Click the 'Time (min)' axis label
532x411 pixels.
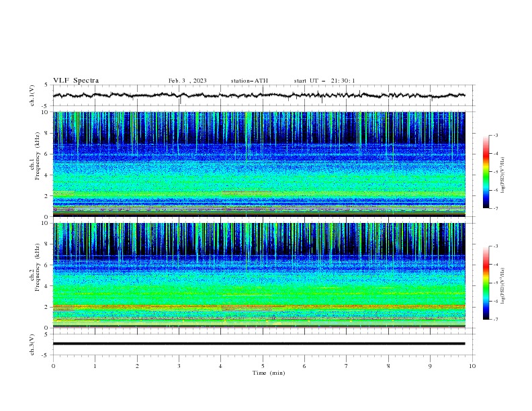(x=269, y=373)
